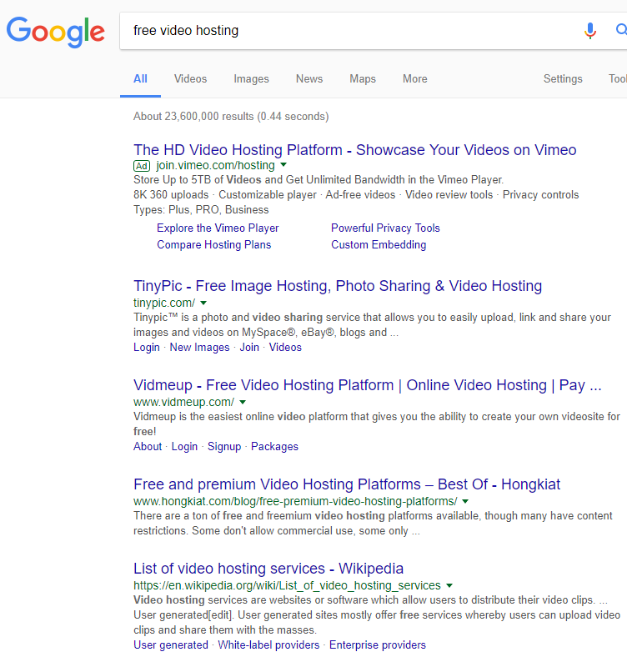Open 'Powerful Privacy Tools' sitelink
Viewport: 627px width, 672px height.
pyautogui.click(x=385, y=228)
